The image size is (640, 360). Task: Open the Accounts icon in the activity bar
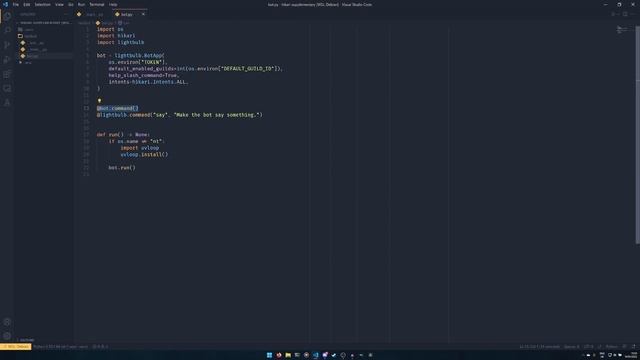coord(7,322)
